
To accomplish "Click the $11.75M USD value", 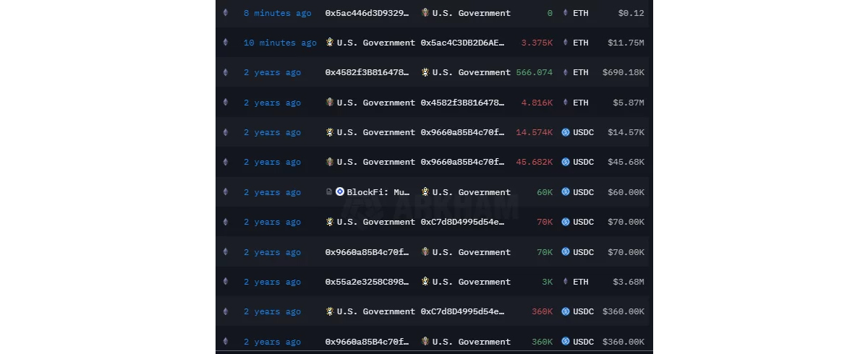I will click(x=626, y=43).
